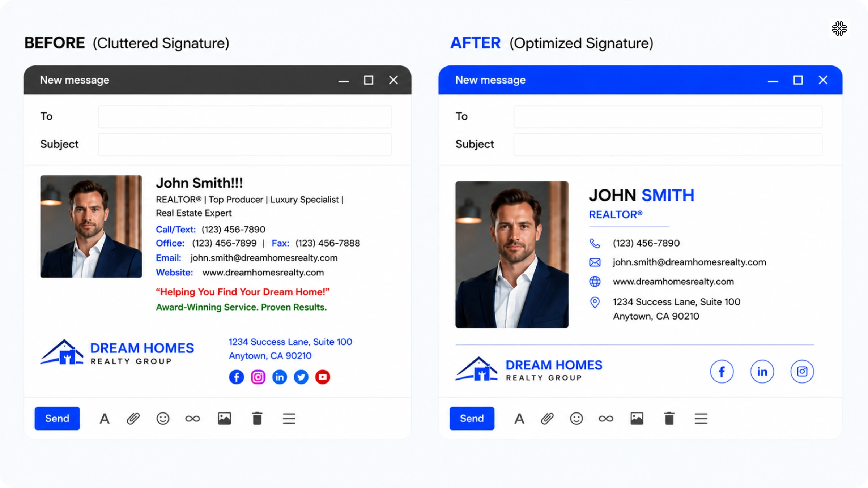
Task: Click the LinkedIn icon in Before signature
Action: pos(280,377)
